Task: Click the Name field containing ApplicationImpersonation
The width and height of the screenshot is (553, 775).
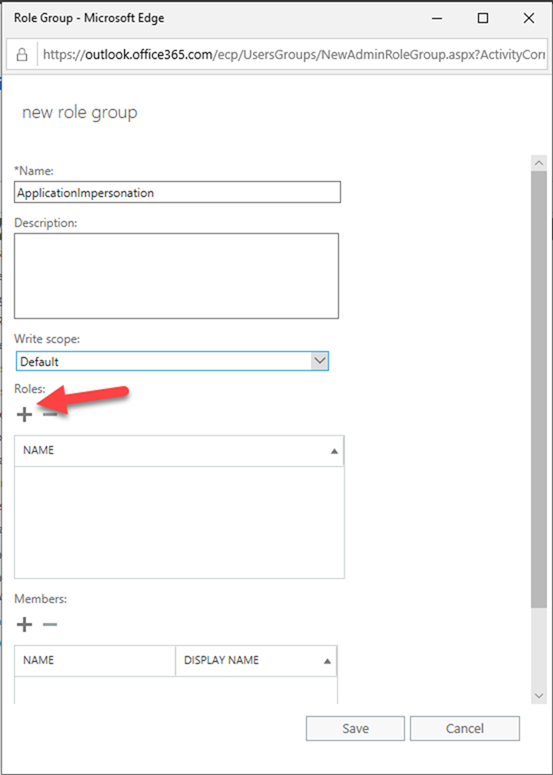Action: point(177,192)
